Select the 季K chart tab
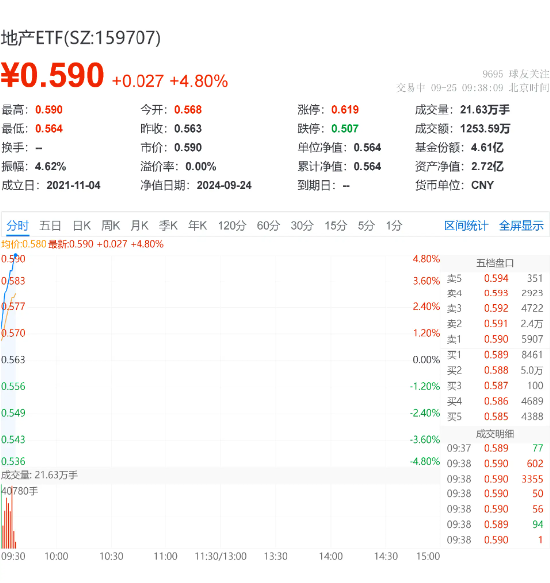 pos(168,226)
